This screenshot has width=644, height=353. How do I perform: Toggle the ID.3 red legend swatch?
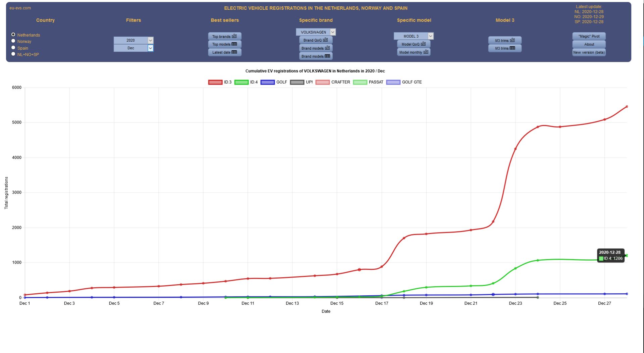215,82
